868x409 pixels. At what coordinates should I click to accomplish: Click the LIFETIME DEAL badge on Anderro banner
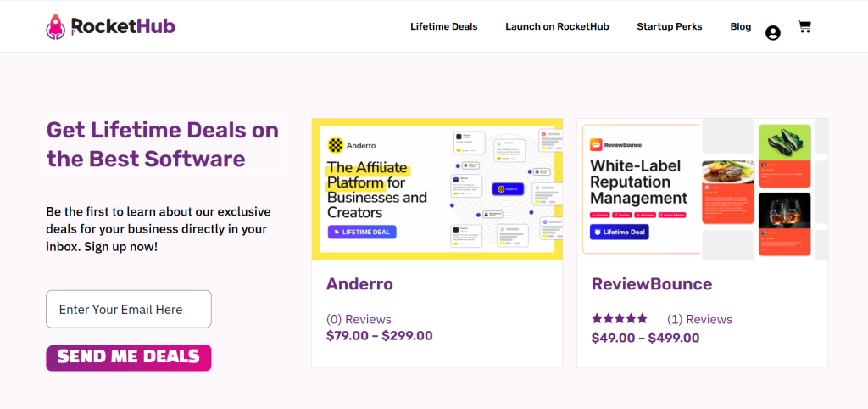pyautogui.click(x=362, y=233)
